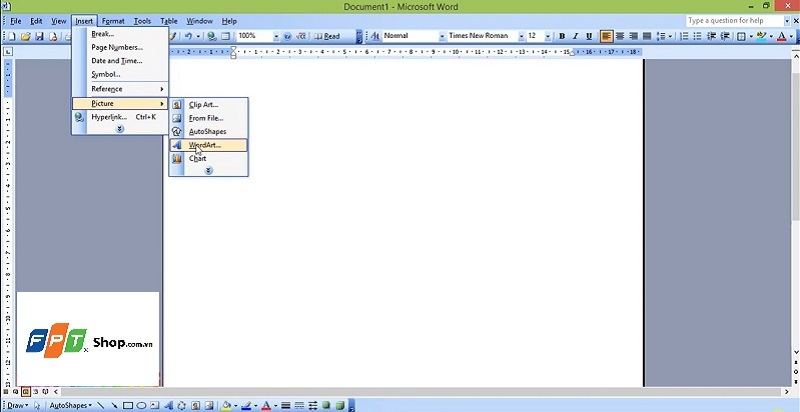
Task: Click the Open folder icon
Action: (26, 36)
